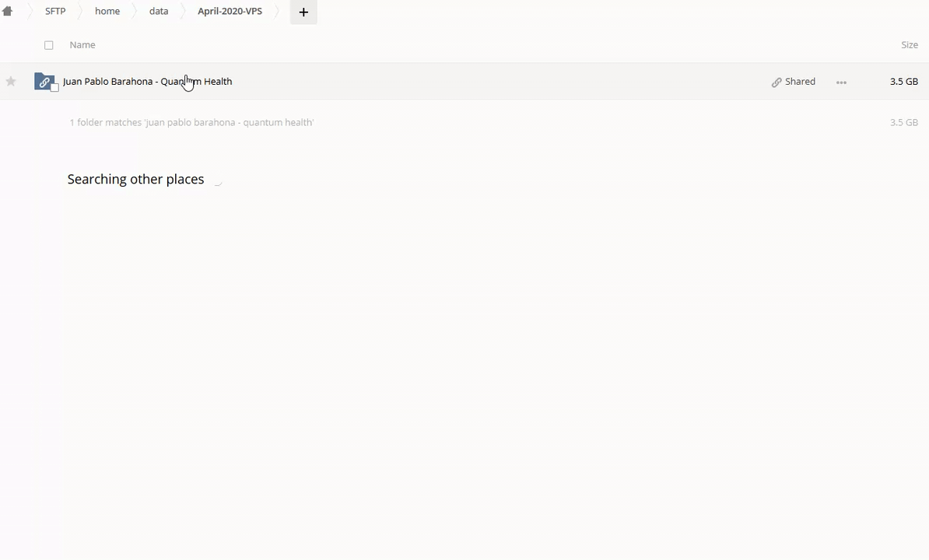Navigate to the home breadcrumb folder
Screen dimensions: 929x560
point(107,12)
